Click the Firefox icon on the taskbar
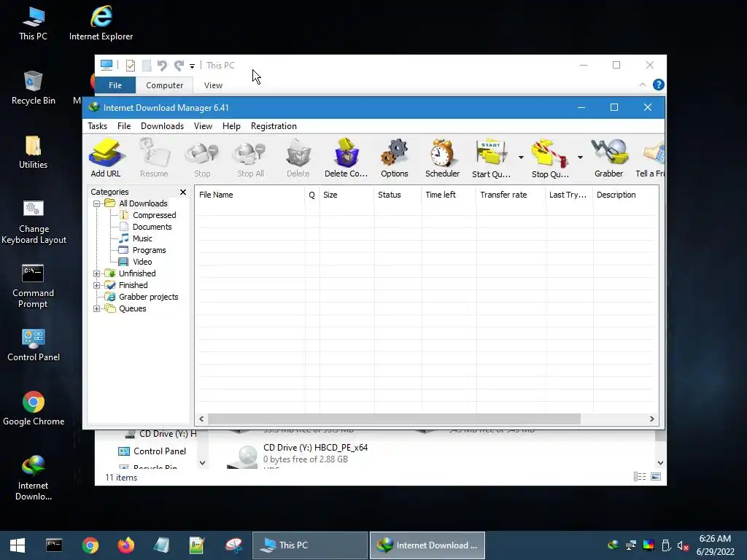Viewport: 747px width, 560px height. tap(126, 545)
